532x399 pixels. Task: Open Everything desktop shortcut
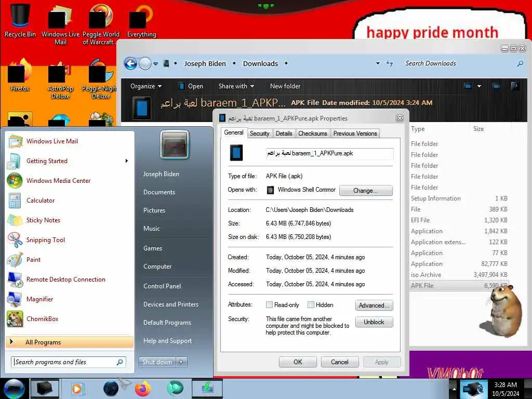click(x=141, y=21)
